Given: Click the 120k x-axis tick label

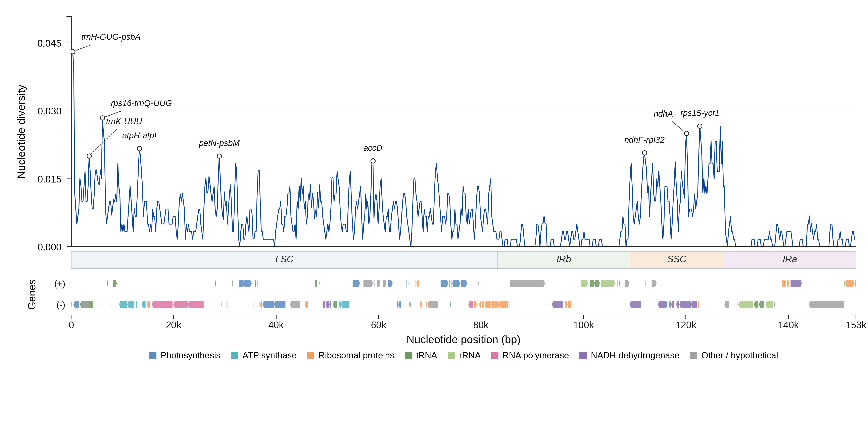Looking at the screenshot, I should coord(686,325).
